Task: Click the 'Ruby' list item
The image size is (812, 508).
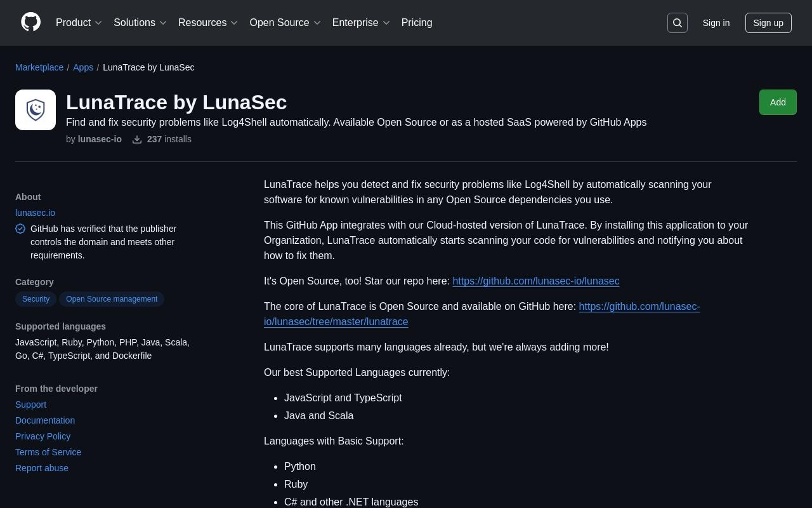Action: point(296,485)
